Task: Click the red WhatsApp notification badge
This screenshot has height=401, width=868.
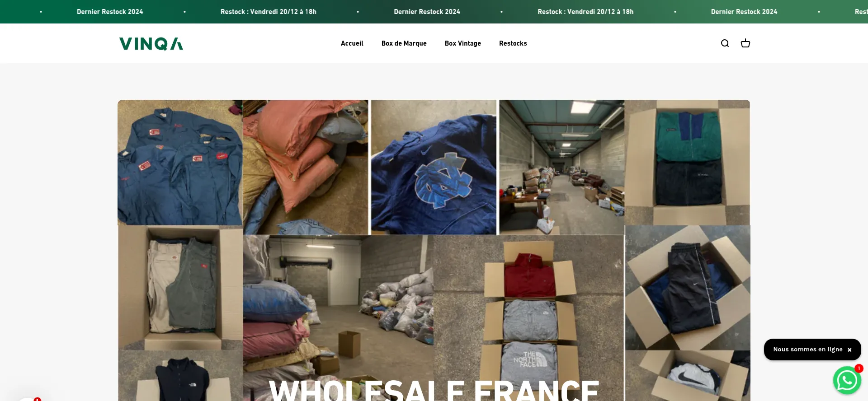Action: [859, 368]
